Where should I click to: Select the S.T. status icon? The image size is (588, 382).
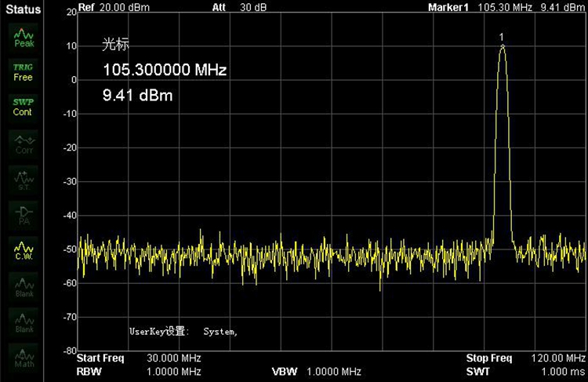(x=24, y=179)
